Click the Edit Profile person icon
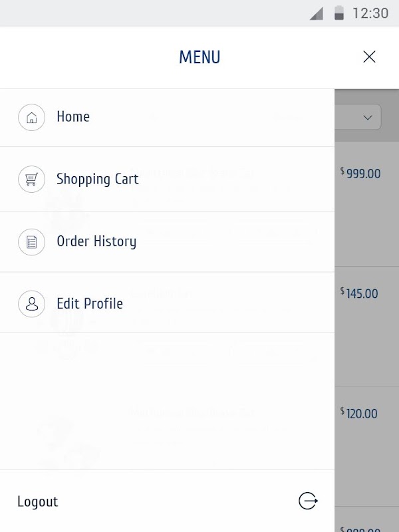Screen dimensions: 399x532 click(x=31, y=304)
